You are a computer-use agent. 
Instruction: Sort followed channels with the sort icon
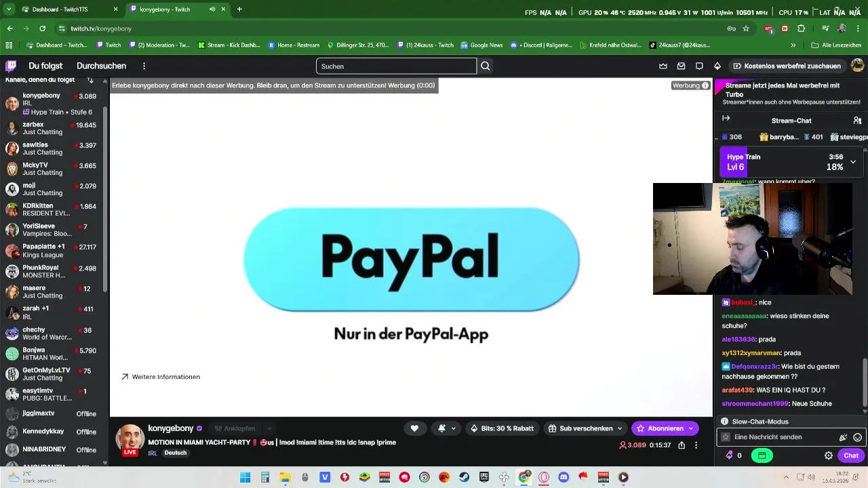pyautogui.click(x=90, y=80)
